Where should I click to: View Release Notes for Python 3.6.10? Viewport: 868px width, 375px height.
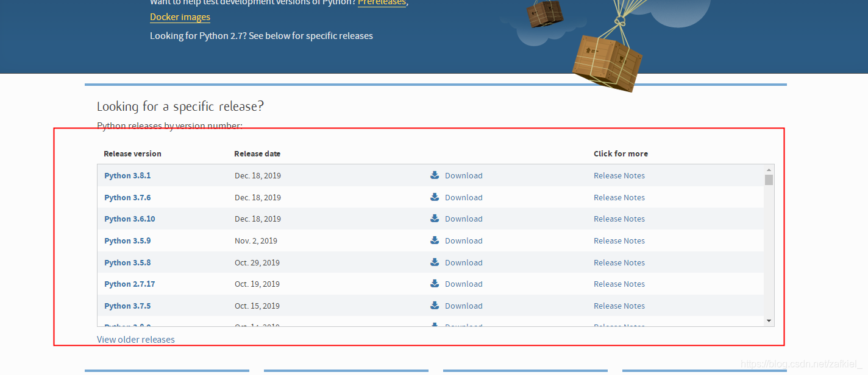pyautogui.click(x=619, y=219)
